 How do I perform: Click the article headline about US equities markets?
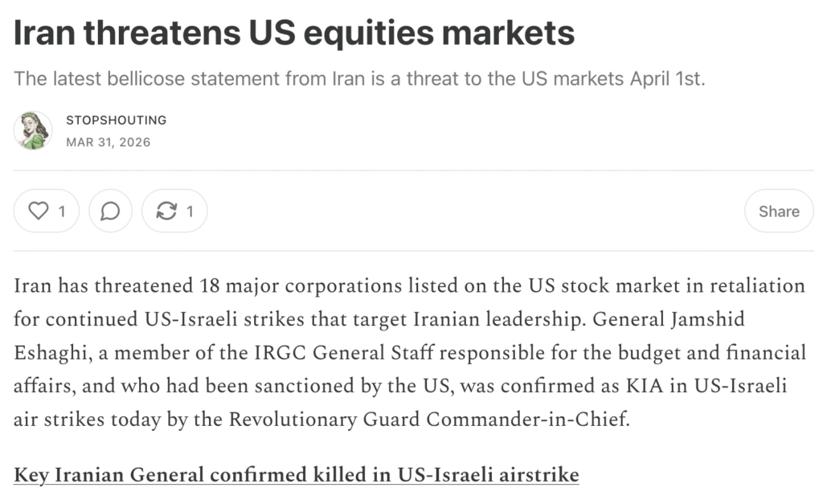294,33
